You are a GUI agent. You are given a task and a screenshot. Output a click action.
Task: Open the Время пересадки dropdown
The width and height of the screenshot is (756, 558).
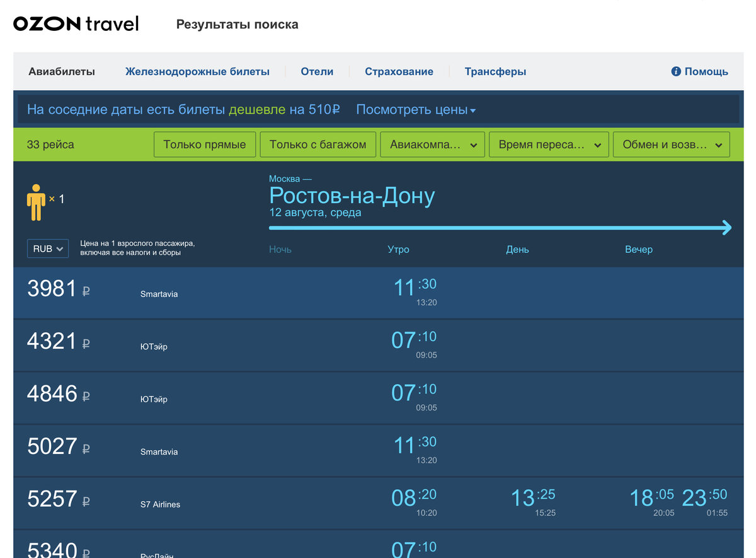click(549, 144)
